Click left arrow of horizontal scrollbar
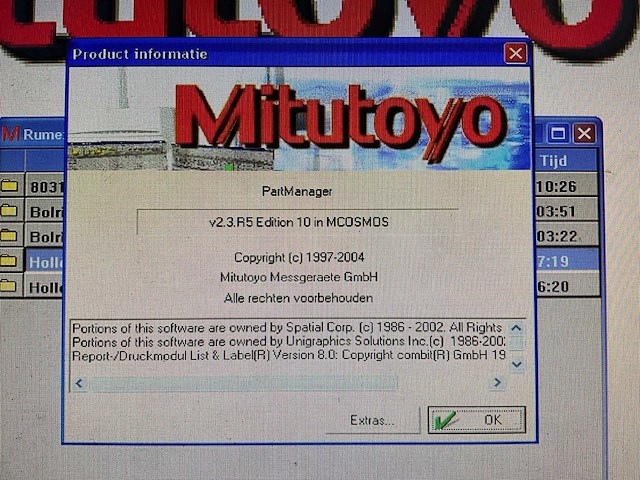Image resolution: width=640 pixels, height=480 pixels. 80,383
